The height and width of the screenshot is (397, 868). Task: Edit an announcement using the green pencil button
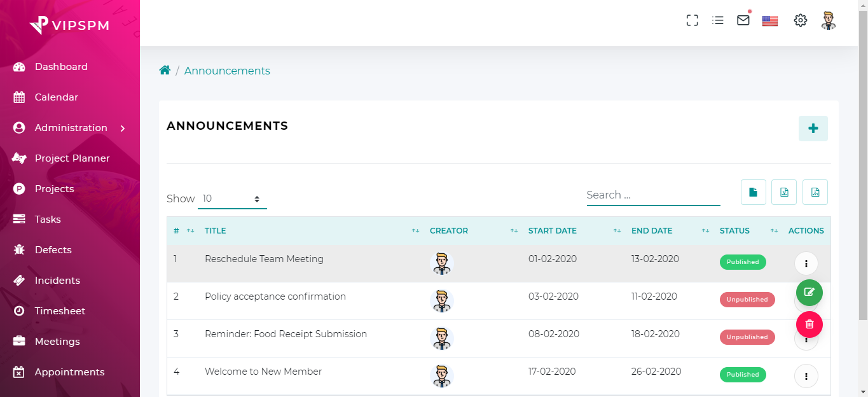[x=809, y=293]
